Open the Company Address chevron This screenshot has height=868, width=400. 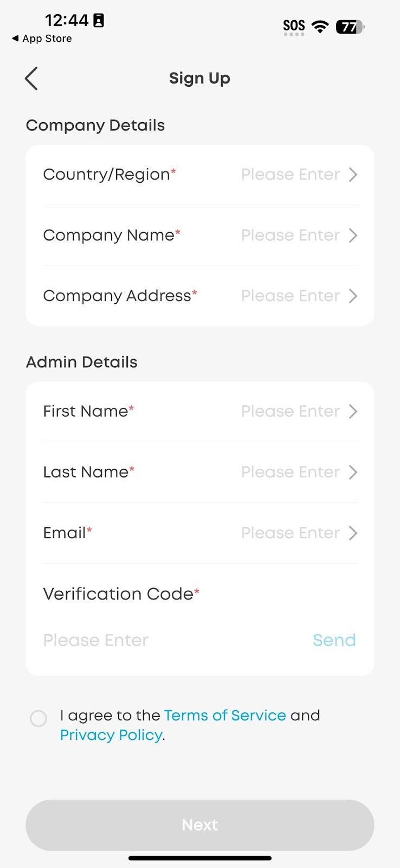(353, 296)
